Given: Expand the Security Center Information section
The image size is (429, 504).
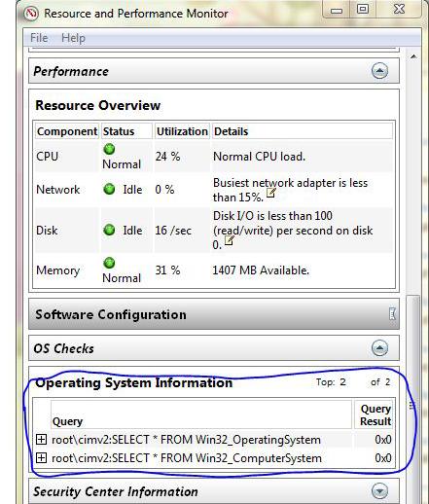Looking at the screenshot, I should (x=379, y=491).
